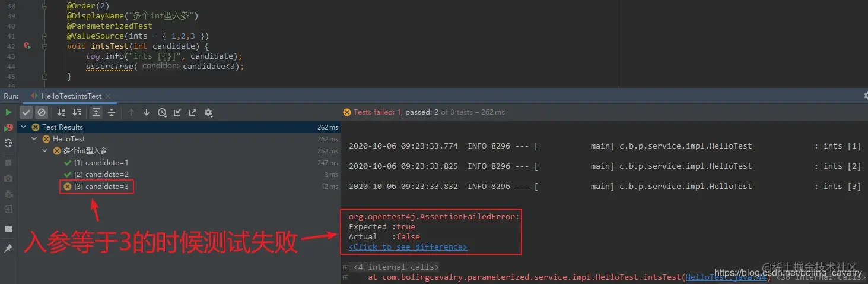Sort tests by duration
This screenshot has width=868, height=284.
pyautogui.click(x=77, y=112)
